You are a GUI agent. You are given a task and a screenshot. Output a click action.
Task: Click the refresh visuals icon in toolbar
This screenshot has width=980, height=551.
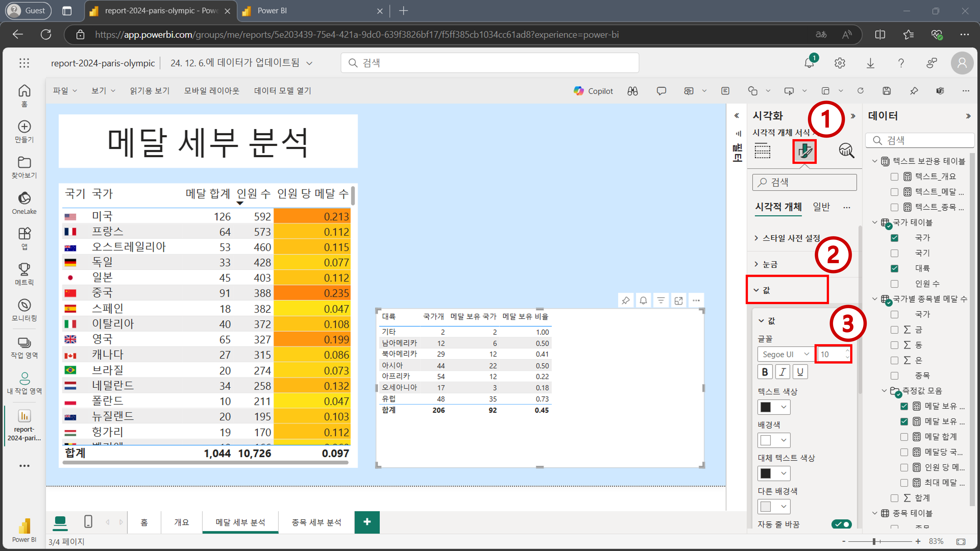(x=861, y=91)
